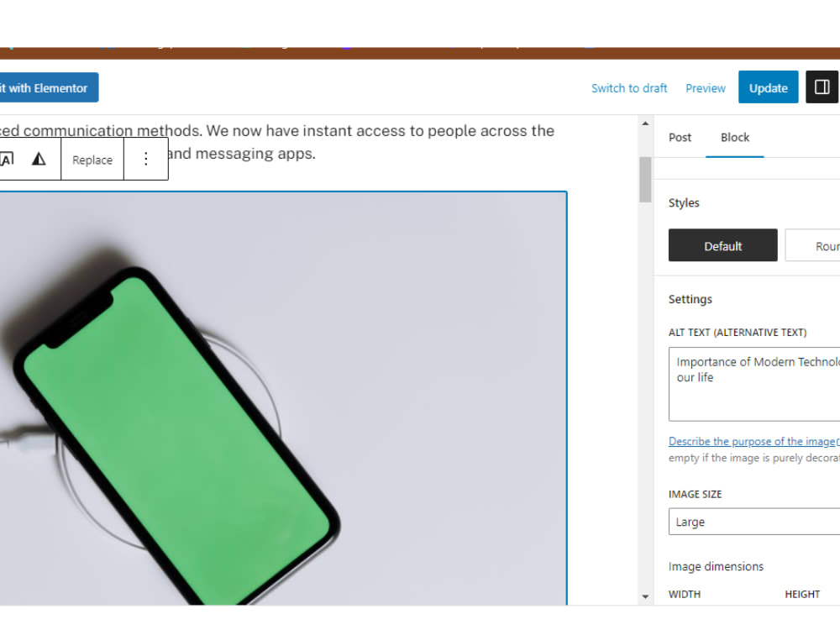The width and height of the screenshot is (840, 630).
Task: Click the Edit with Elementor button
Action: 49,87
